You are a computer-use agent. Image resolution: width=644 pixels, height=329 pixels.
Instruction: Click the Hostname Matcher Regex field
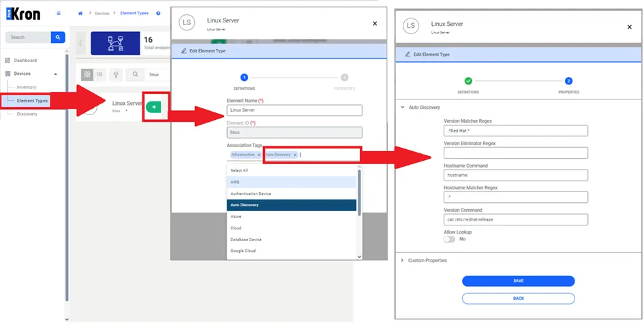tap(516, 197)
